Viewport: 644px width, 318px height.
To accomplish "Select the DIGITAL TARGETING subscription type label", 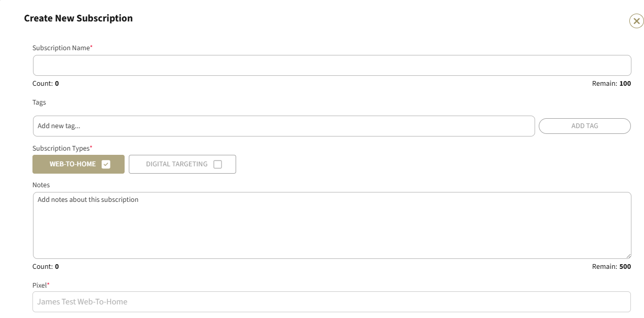I will [x=176, y=164].
